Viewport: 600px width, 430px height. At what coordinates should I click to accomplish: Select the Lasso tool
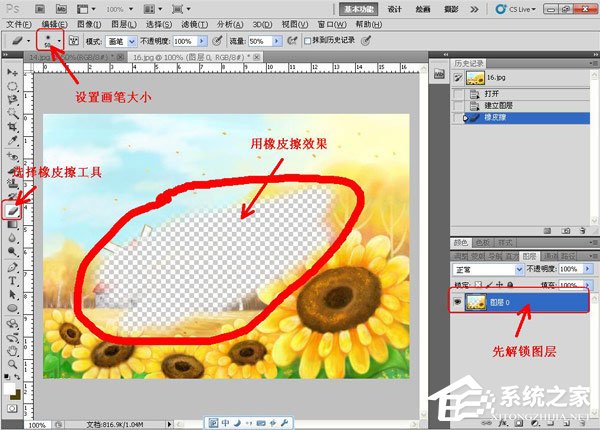(x=12, y=99)
